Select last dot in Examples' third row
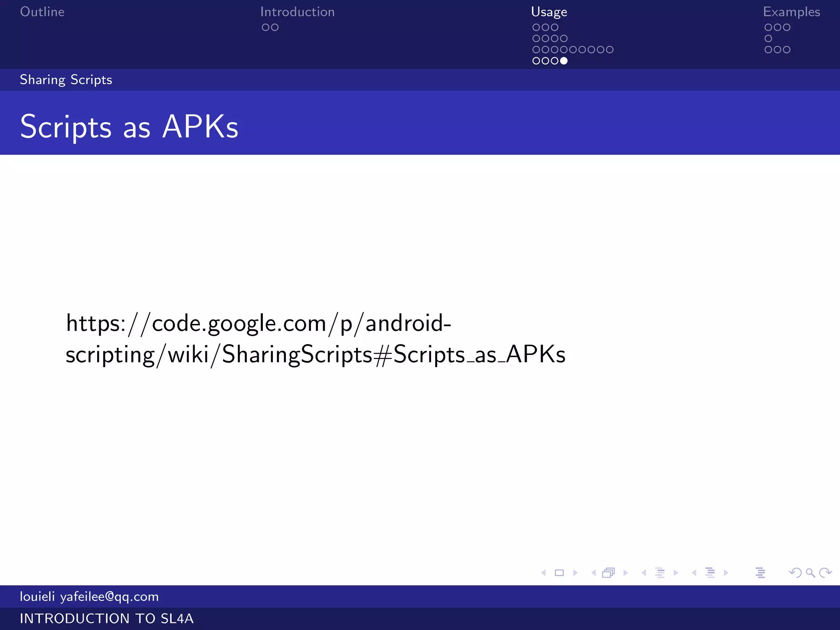 (787, 50)
